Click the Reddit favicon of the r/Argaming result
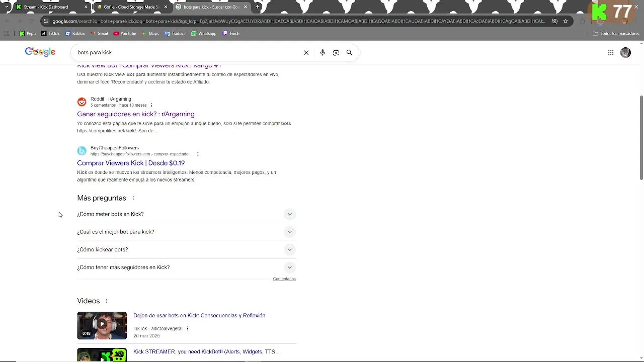The height and width of the screenshot is (362, 644). point(82,102)
